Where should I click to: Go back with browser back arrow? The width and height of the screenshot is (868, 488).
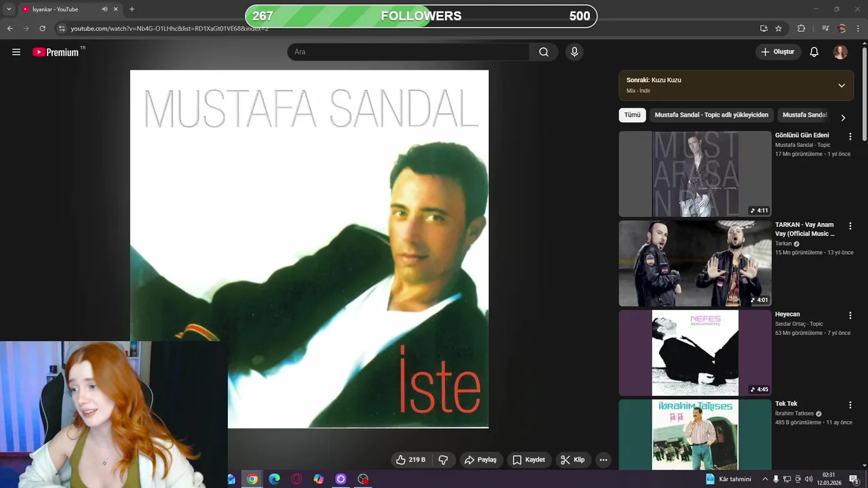9,28
